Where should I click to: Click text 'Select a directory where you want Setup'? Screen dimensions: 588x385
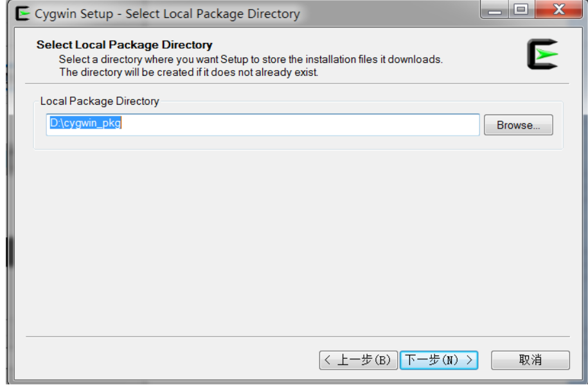click(x=153, y=59)
